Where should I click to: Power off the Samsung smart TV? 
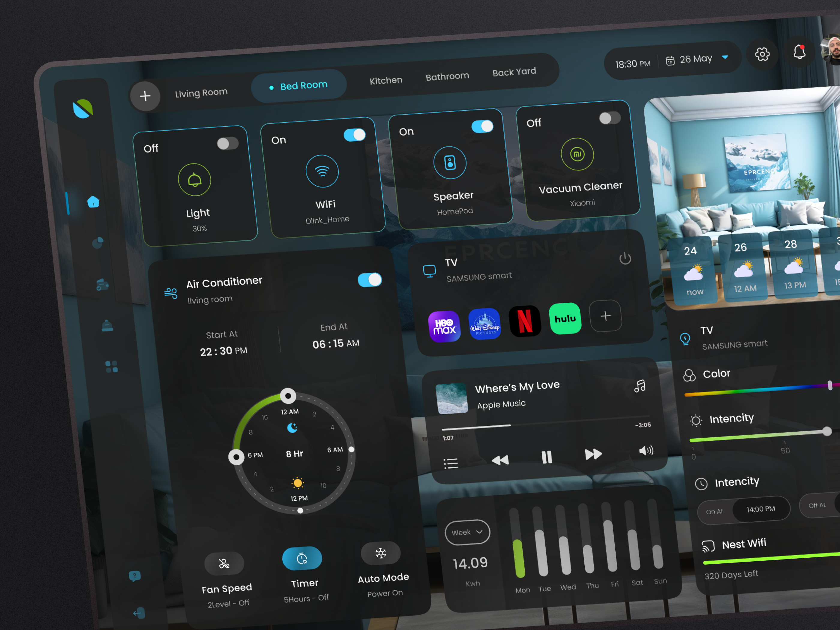pos(625,258)
